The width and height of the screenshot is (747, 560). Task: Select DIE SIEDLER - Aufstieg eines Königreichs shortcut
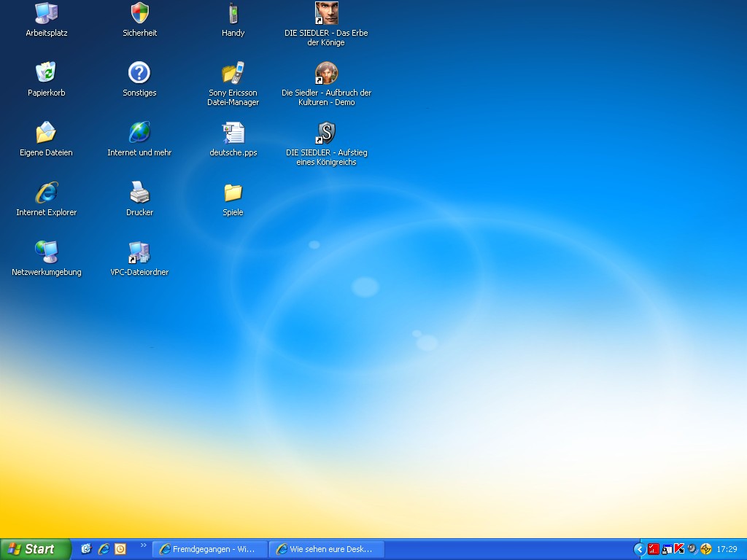[x=326, y=133]
